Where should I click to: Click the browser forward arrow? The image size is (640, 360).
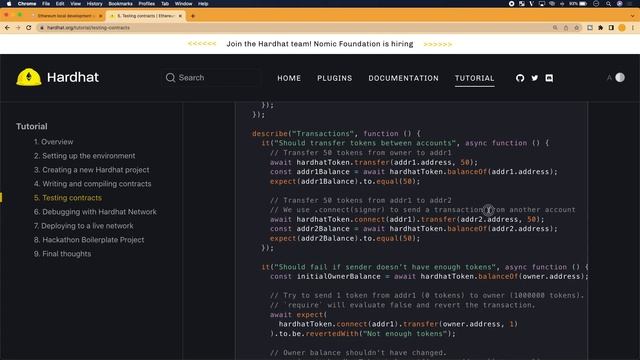click(x=18, y=28)
